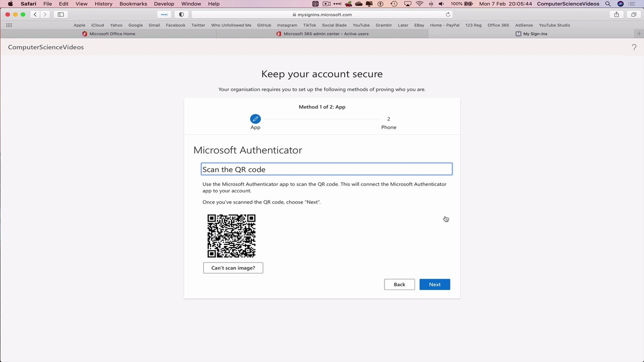Click the Time Machine menu bar icon

pos(394,4)
